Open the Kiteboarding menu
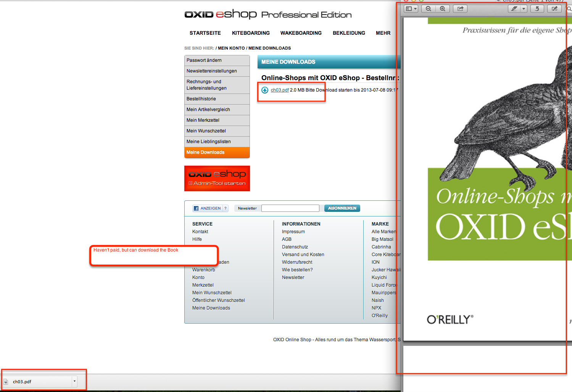This screenshot has width=572, height=392. [251, 33]
